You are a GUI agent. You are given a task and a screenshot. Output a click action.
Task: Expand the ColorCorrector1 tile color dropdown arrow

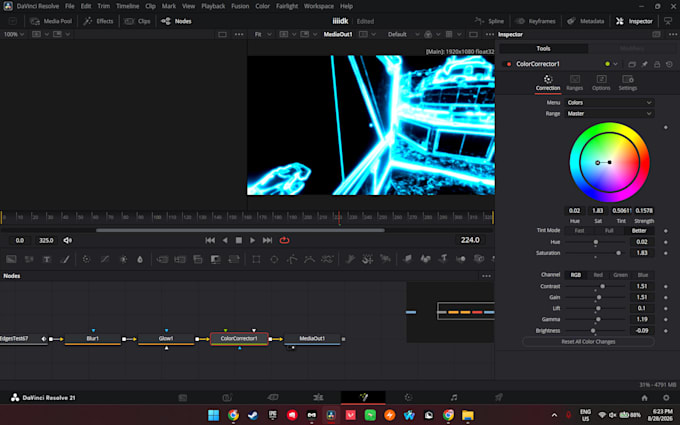(x=615, y=64)
